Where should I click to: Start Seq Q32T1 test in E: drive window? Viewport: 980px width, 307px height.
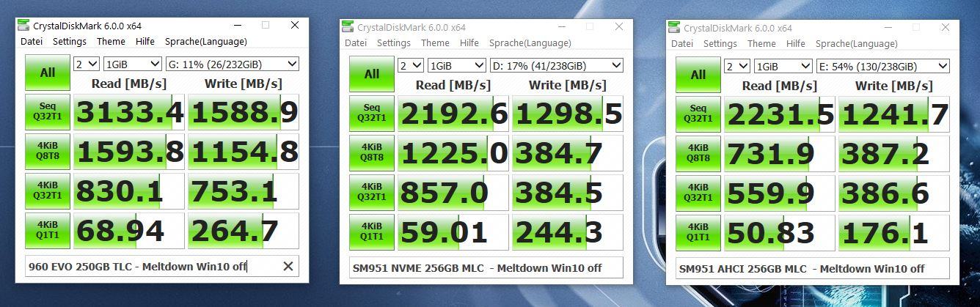pos(698,114)
